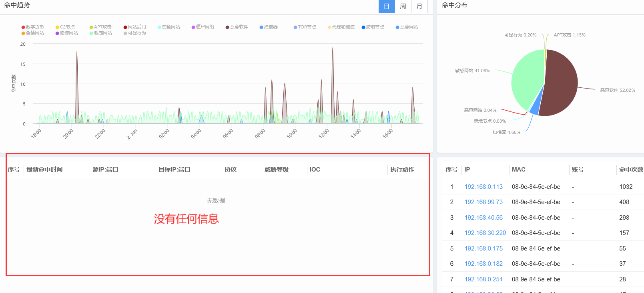644x293 pixels.
Task: Toggle APT攻击 legend series in trend chart
Action: click(100, 27)
